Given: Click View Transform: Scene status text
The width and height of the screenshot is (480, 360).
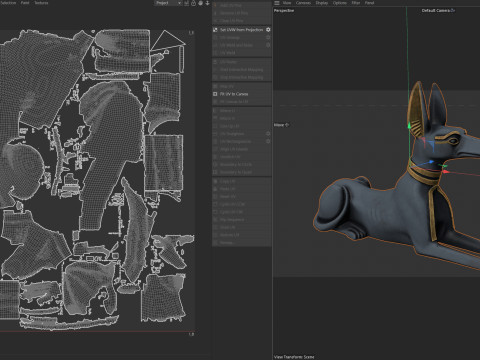Looking at the screenshot, I should pos(294,357).
